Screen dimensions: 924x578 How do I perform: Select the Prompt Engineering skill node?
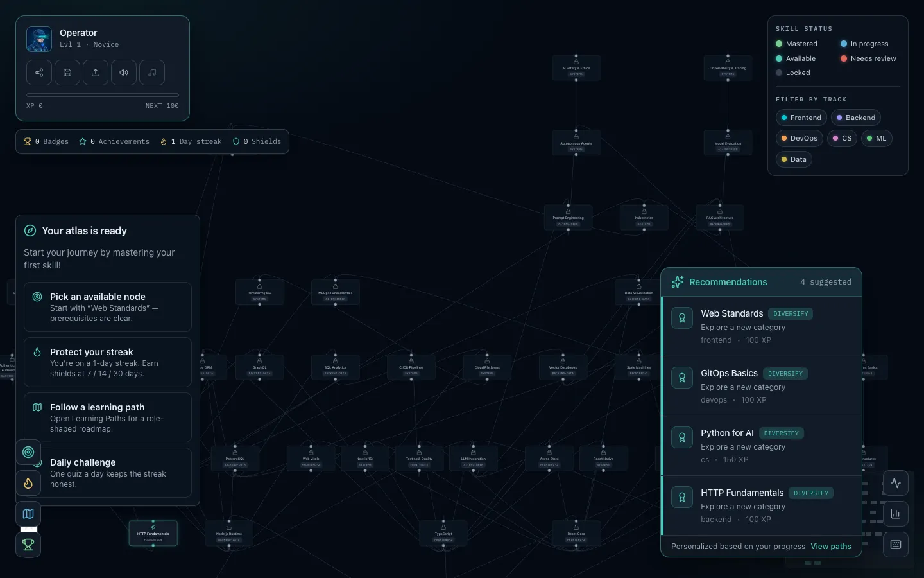click(x=569, y=218)
